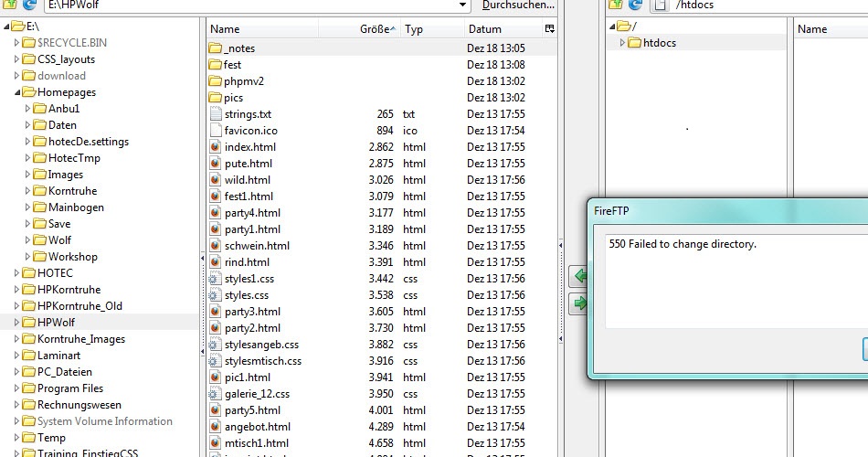Select the strings.txt file

coord(248,114)
